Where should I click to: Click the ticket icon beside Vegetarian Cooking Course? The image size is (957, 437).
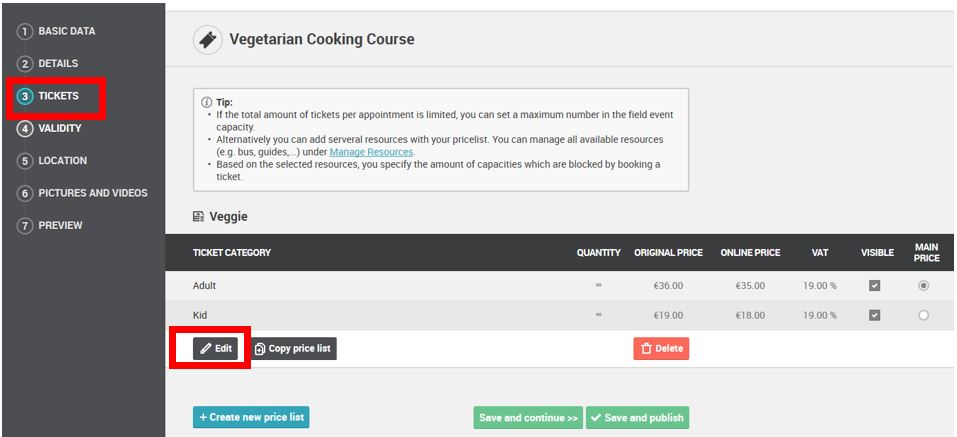208,40
